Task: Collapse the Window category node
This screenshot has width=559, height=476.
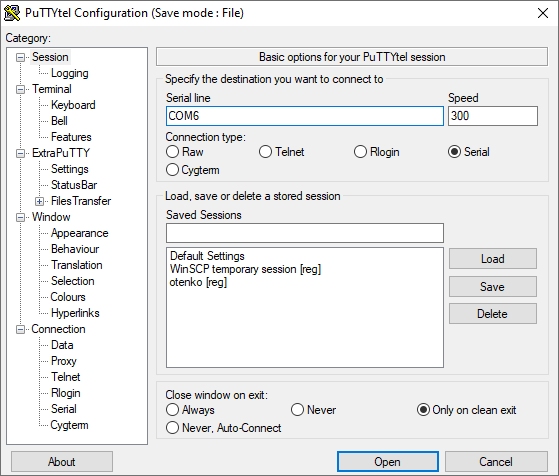Action: point(21,217)
